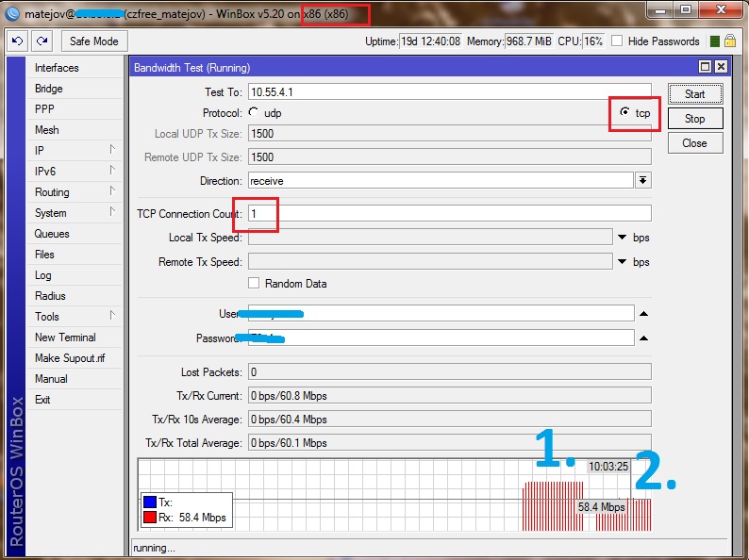This screenshot has width=749, height=560.
Task: Open the Interfaces menu item
Action: [x=75, y=68]
